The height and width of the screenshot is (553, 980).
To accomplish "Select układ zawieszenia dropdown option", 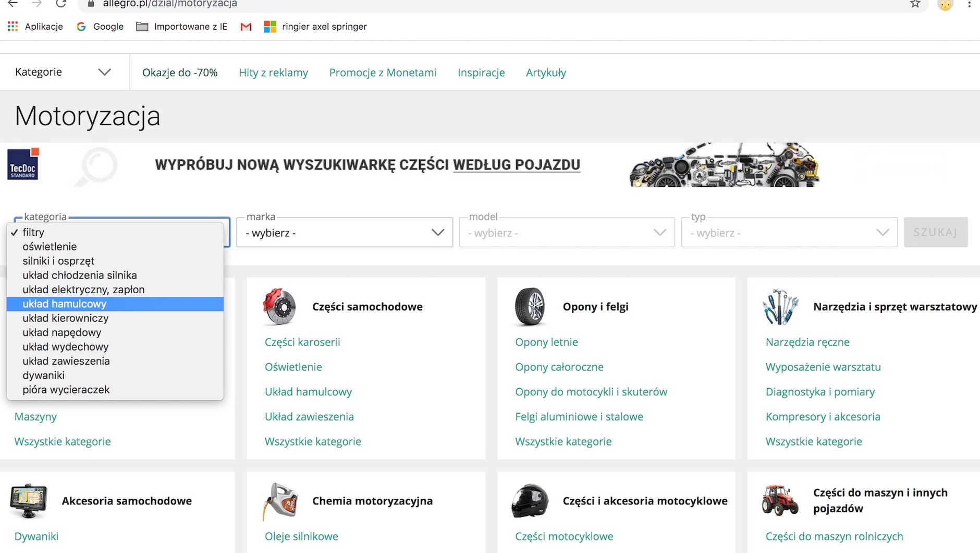I will click(x=115, y=362).
